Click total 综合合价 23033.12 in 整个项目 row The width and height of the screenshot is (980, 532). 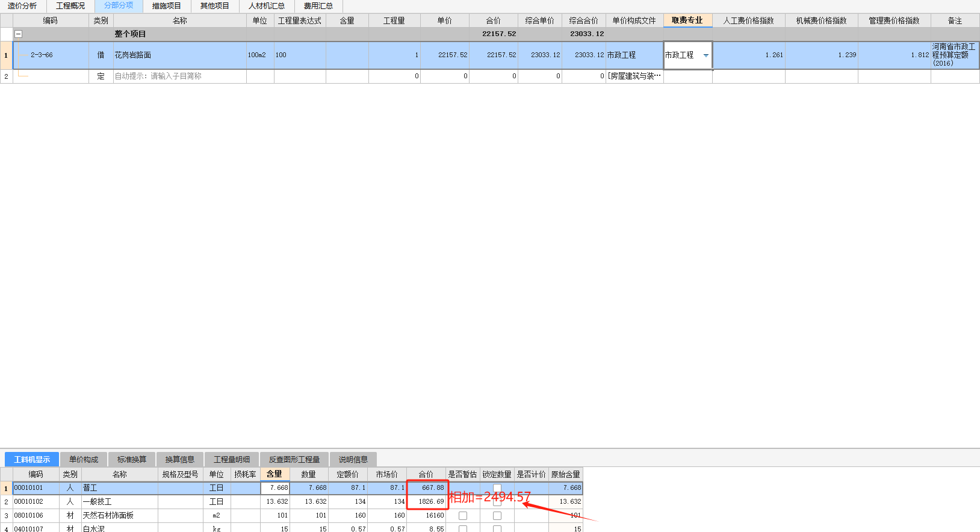click(x=584, y=34)
